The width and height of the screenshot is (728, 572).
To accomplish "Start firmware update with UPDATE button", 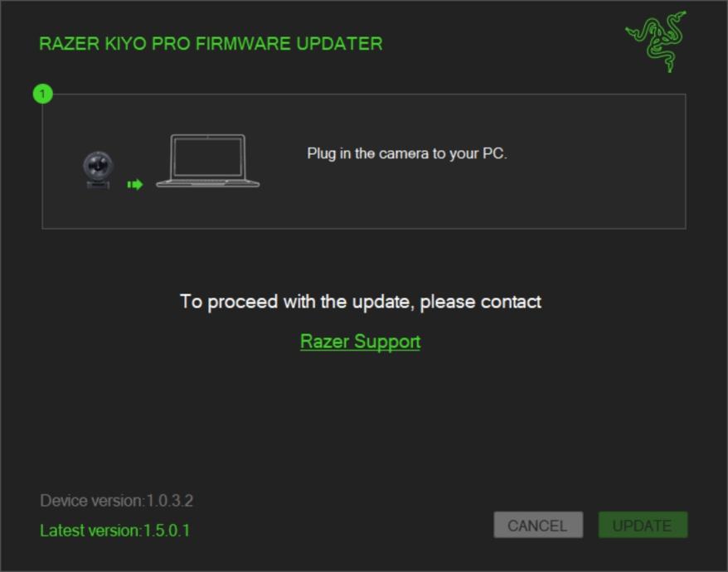I will coord(643,525).
